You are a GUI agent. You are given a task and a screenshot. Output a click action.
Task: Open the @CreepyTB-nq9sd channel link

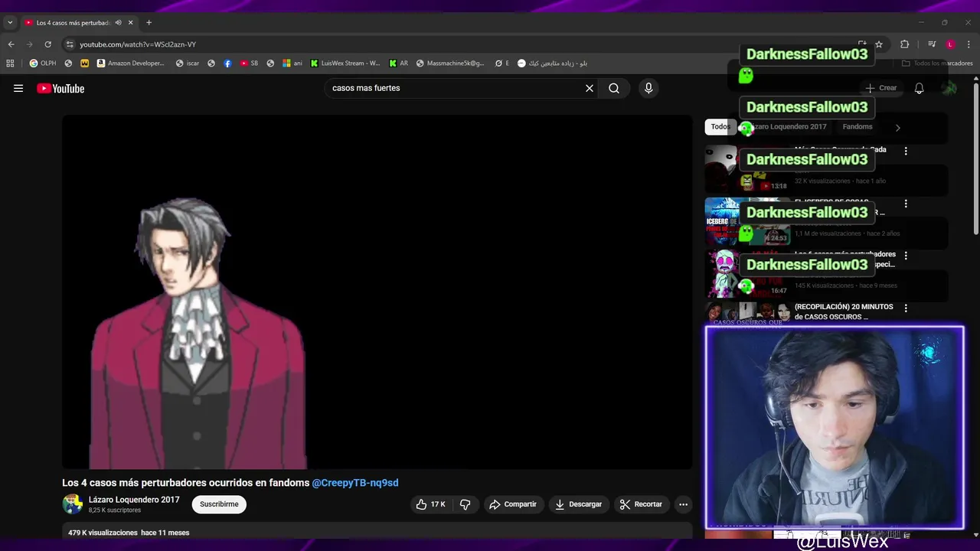(355, 483)
